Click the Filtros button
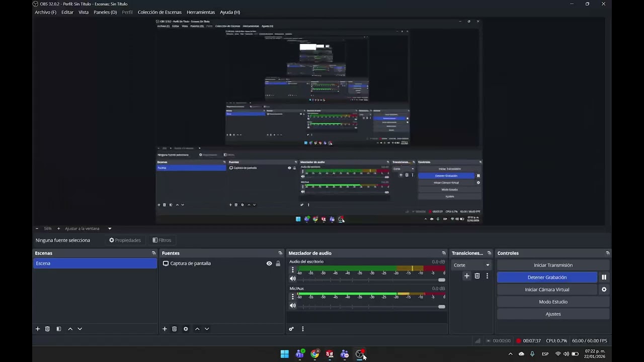The height and width of the screenshot is (362, 644). point(162,240)
